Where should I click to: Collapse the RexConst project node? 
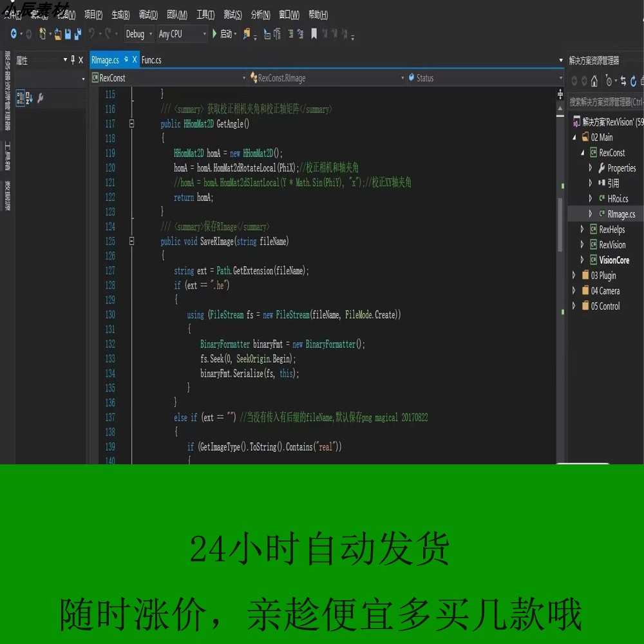(x=583, y=153)
